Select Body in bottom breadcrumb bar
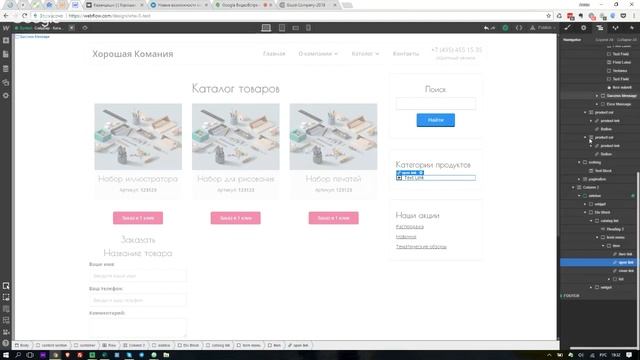This screenshot has height=360, width=640. coord(22,345)
